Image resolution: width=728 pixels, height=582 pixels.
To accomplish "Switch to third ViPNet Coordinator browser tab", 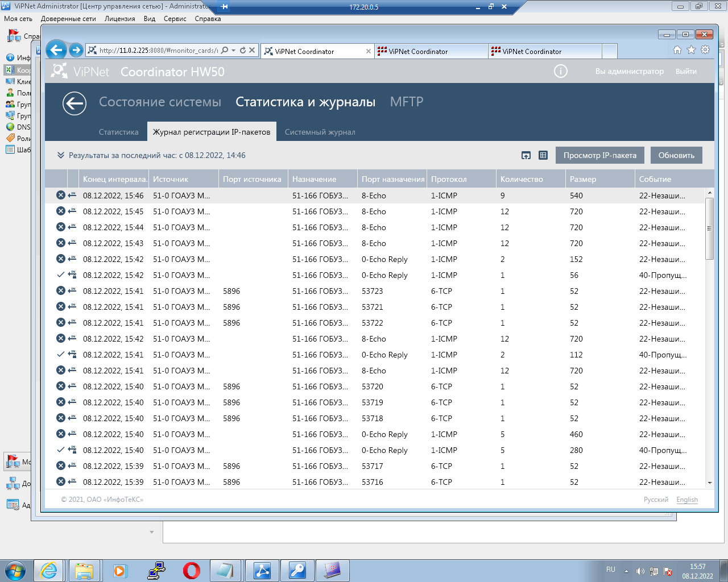I will pos(545,51).
